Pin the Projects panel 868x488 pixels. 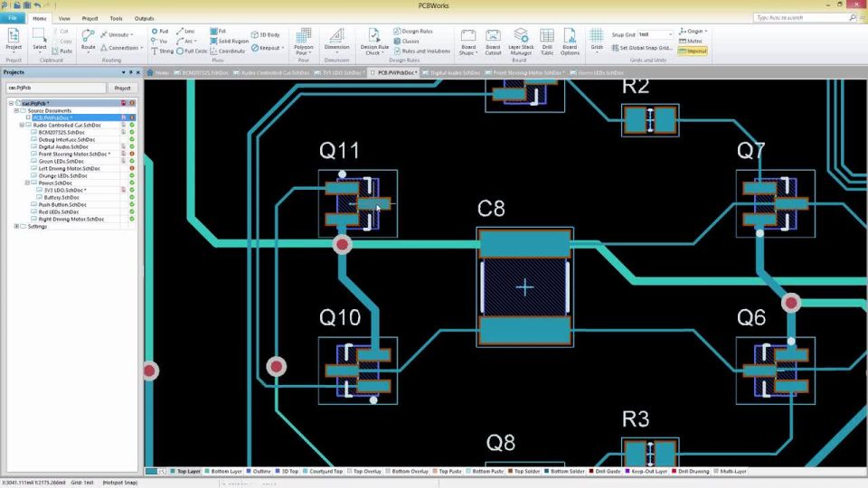(x=130, y=72)
